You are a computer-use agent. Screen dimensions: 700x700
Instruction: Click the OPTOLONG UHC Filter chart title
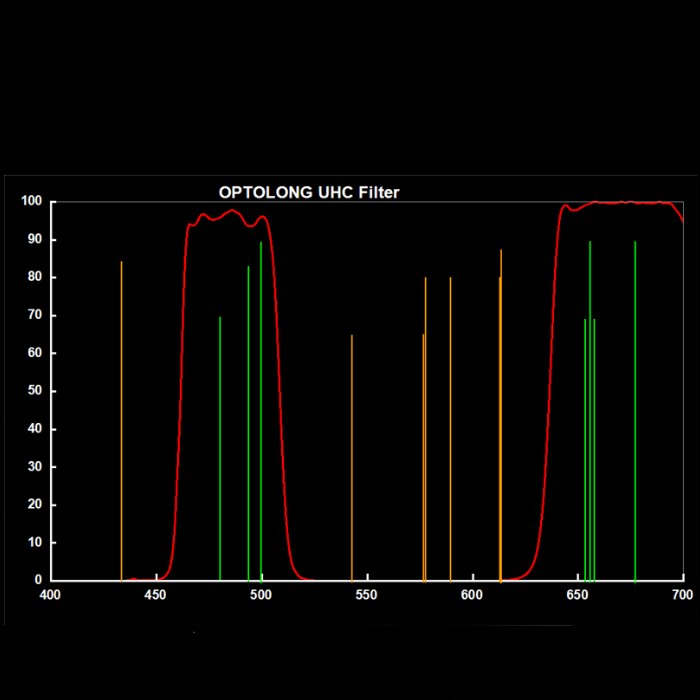coord(309,192)
